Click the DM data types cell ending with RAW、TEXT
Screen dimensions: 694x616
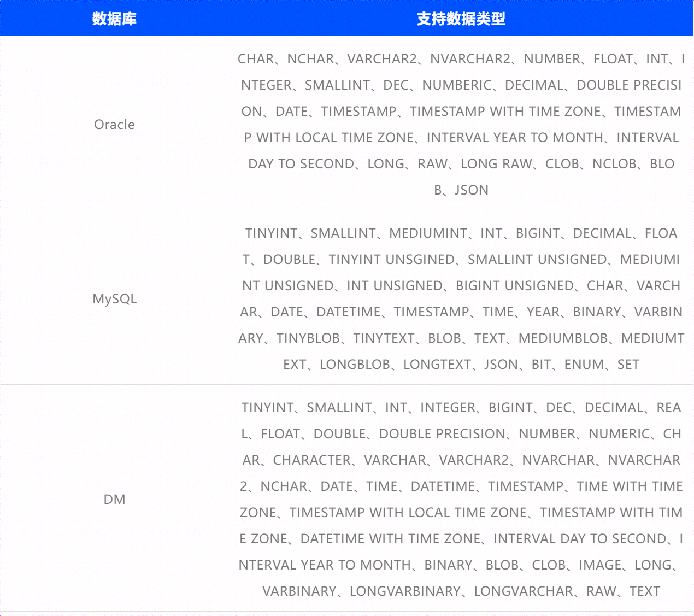tap(461, 499)
